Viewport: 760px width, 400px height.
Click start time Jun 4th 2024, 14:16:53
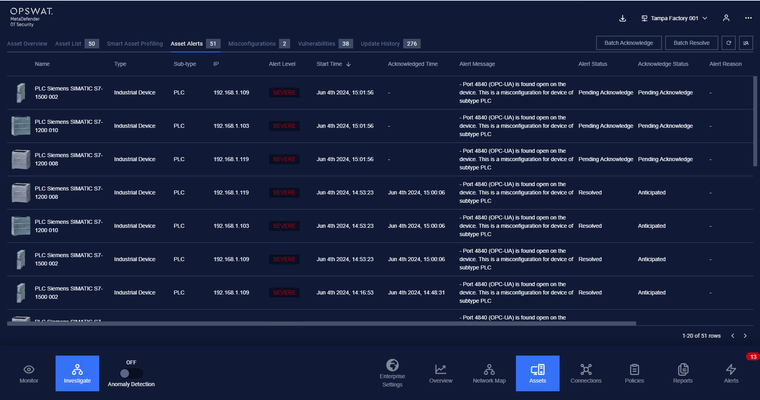(345, 293)
